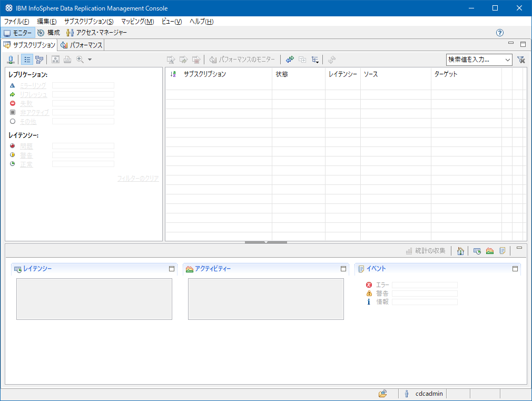Screen dimensions: 532x401
Task: Click the datastore connect icon in subscription toolbar
Action: (x=11, y=60)
